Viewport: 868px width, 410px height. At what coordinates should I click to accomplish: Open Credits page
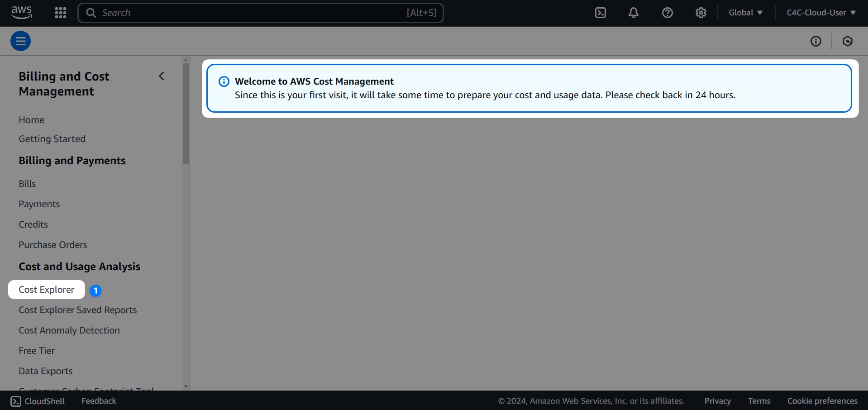(x=33, y=224)
